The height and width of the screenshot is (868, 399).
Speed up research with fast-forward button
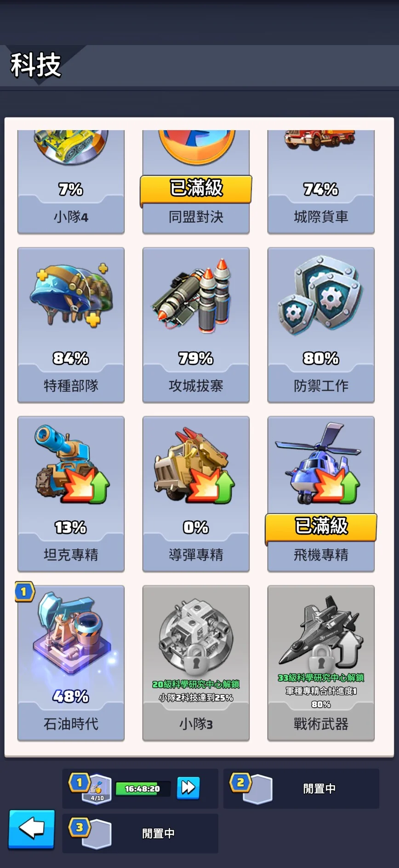188,788
